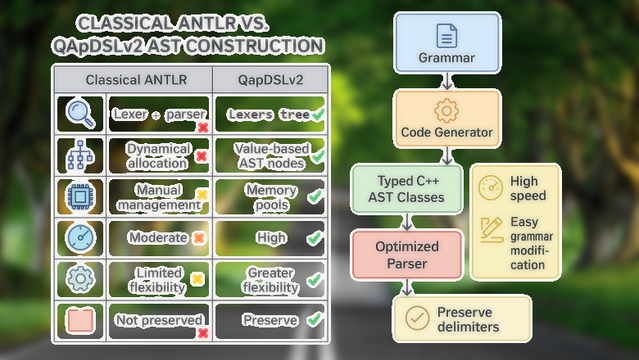The height and width of the screenshot is (360, 639).
Task: Select the Classical ANTLR column header
Action: tap(134, 80)
